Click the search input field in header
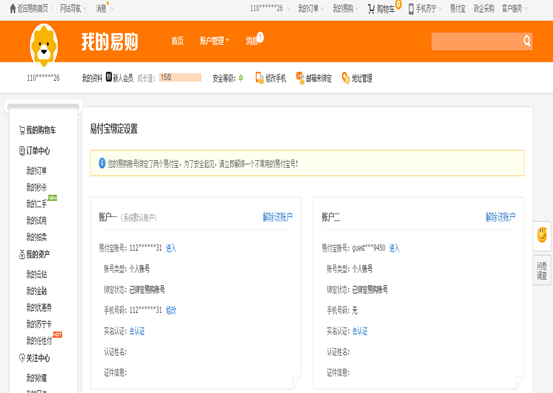This screenshot has width=553, height=393. [x=477, y=41]
